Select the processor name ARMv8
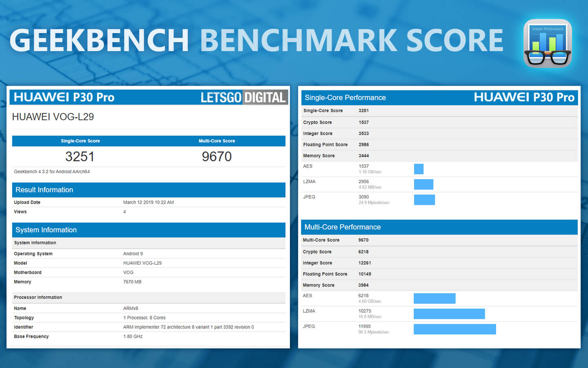 tap(131, 309)
